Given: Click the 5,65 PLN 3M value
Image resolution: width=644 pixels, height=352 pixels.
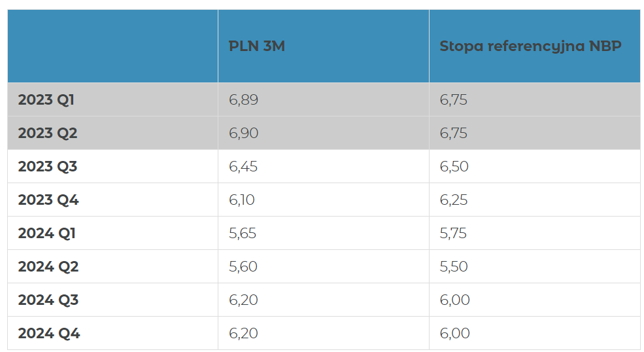Looking at the screenshot, I should 243,233.
